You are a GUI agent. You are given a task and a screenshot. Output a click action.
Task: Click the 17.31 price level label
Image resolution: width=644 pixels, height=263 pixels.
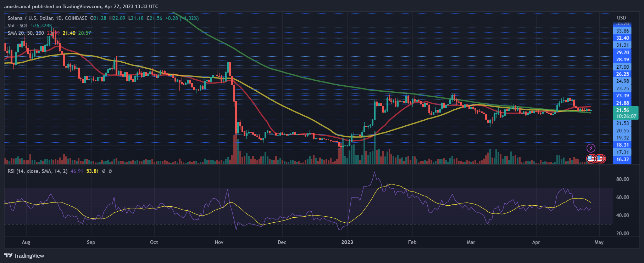(622, 152)
